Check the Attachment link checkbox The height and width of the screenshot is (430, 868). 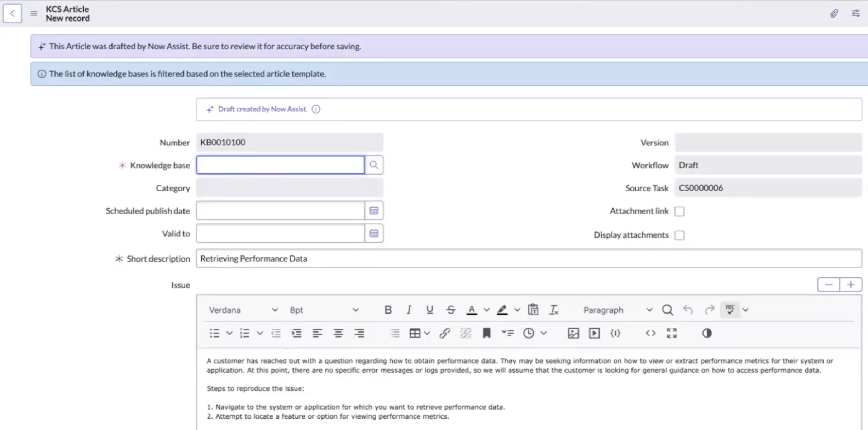[x=679, y=211]
